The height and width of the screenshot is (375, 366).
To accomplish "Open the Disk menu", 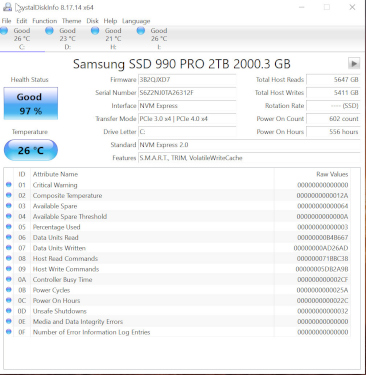I will tap(92, 21).
